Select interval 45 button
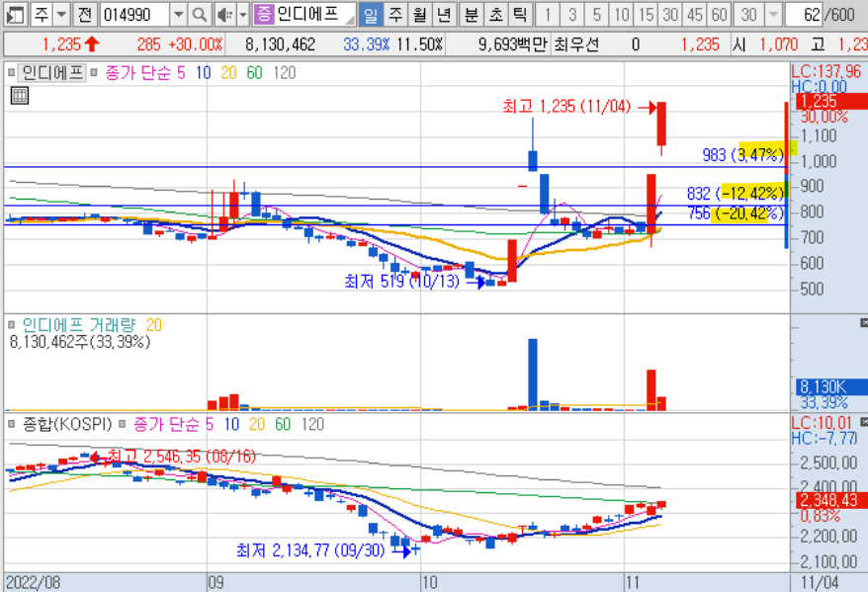 pos(695,15)
